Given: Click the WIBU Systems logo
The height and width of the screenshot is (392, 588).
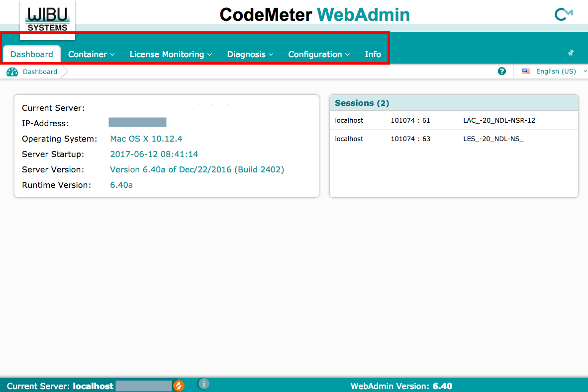Looking at the screenshot, I should (x=47, y=19).
